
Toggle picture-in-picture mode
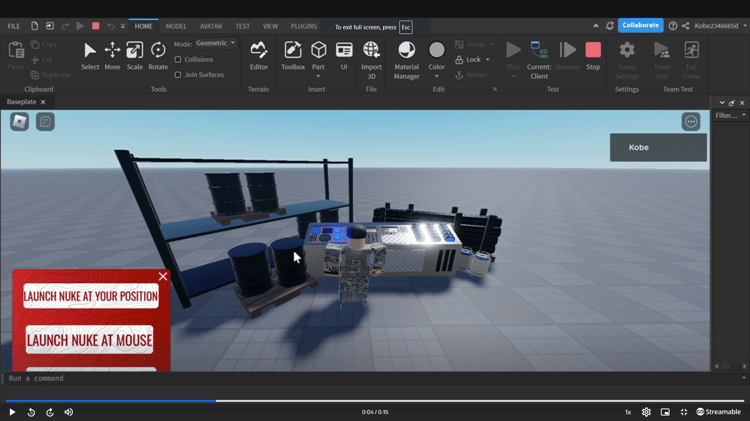tap(665, 412)
